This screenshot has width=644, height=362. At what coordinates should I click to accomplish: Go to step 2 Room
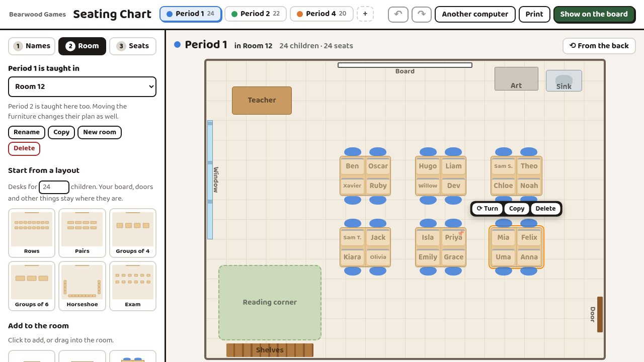point(82,46)
